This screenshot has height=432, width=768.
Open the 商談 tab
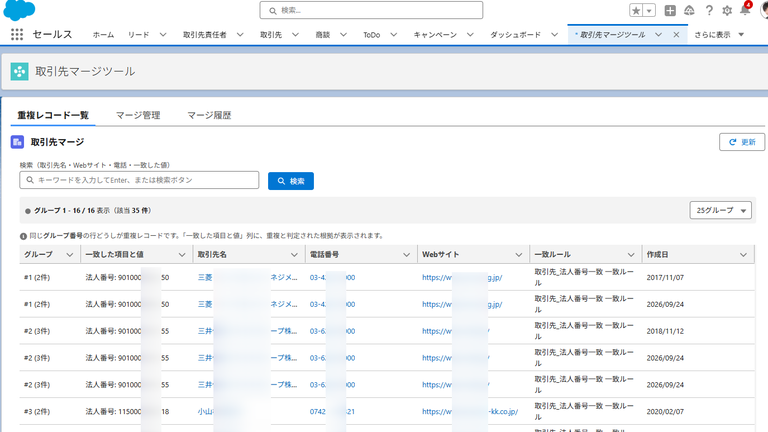click(x=323, y=35)
